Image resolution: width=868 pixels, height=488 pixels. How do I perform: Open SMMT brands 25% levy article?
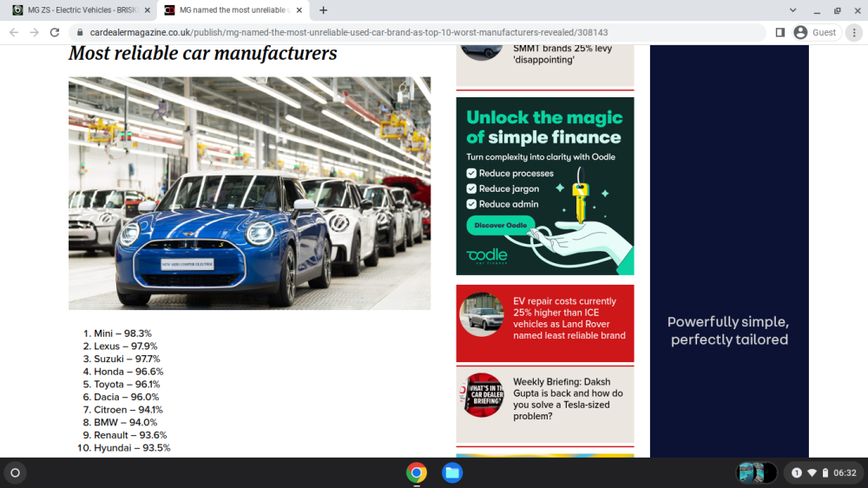(x=562, y=54)
